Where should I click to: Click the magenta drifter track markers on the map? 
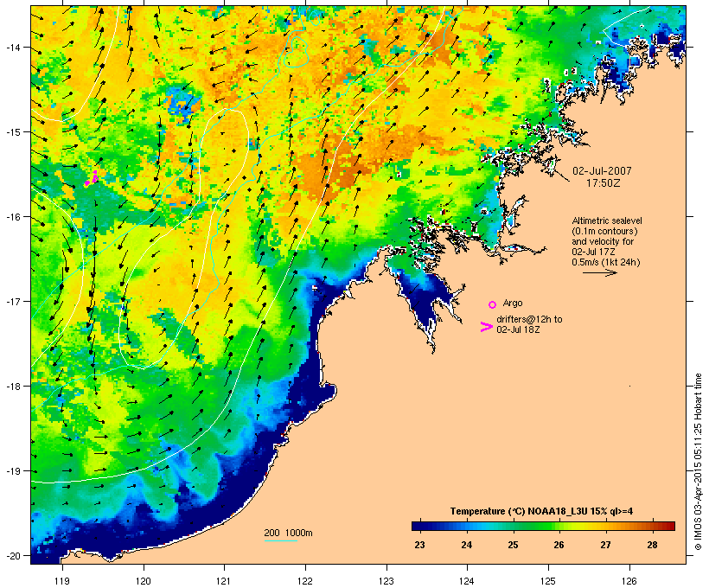pyautogui.click(x=92, y=178)
